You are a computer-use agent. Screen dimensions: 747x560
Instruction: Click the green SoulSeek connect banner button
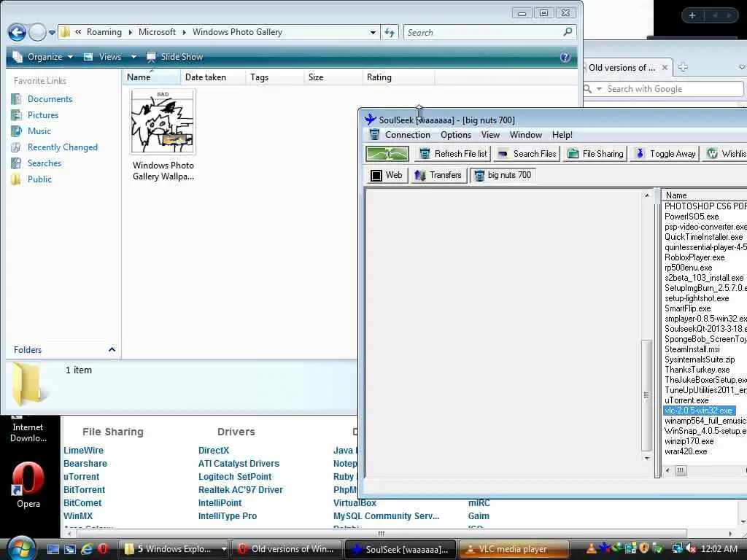(x=387, y=154)
